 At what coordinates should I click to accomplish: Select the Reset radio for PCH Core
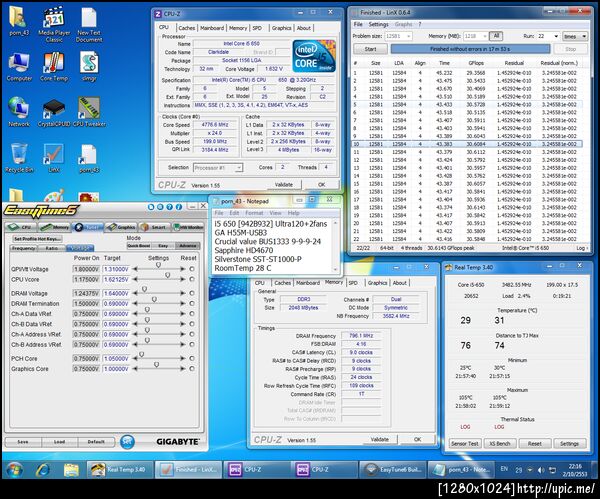(x=192, y=359)
